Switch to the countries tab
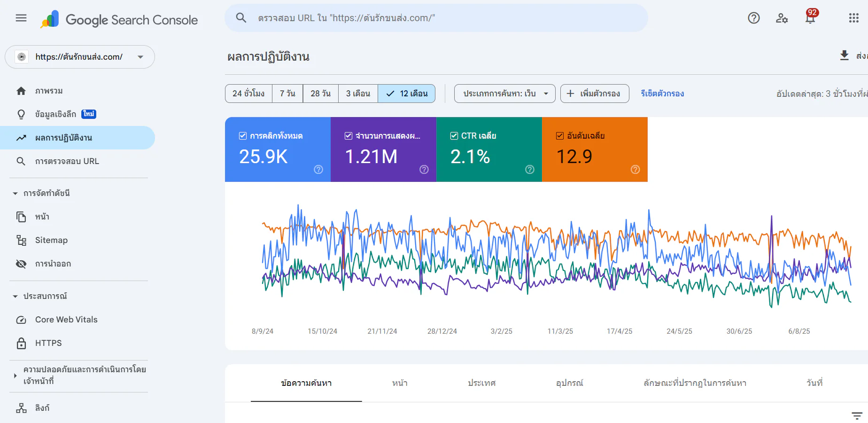The height and width of the screenshot is (423, 868). pyautogui.click(x=481, y=383)
